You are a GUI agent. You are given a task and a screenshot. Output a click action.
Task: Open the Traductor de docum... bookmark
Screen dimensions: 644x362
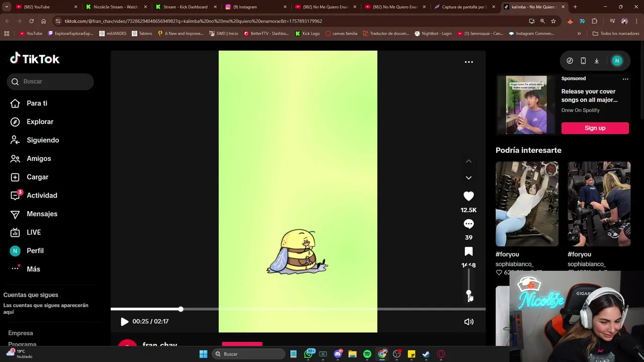coord(385,34)
